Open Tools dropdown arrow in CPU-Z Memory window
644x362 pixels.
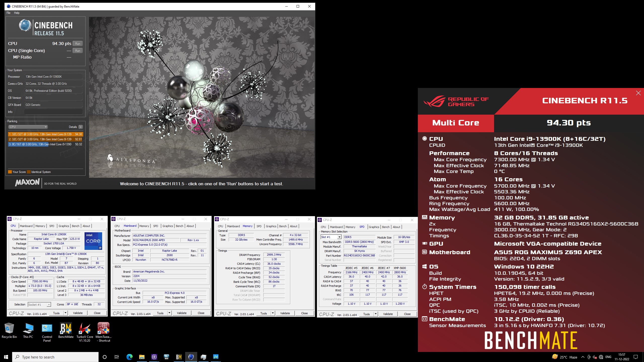[x=273, y=313]
